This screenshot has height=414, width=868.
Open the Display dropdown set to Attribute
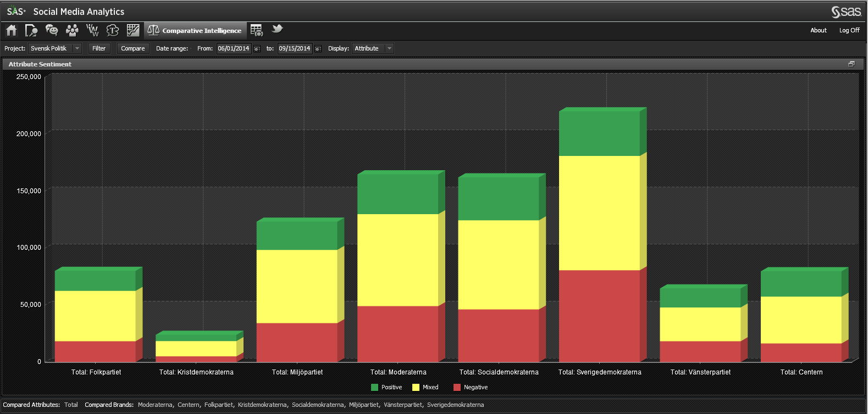[x=373, y=48]
